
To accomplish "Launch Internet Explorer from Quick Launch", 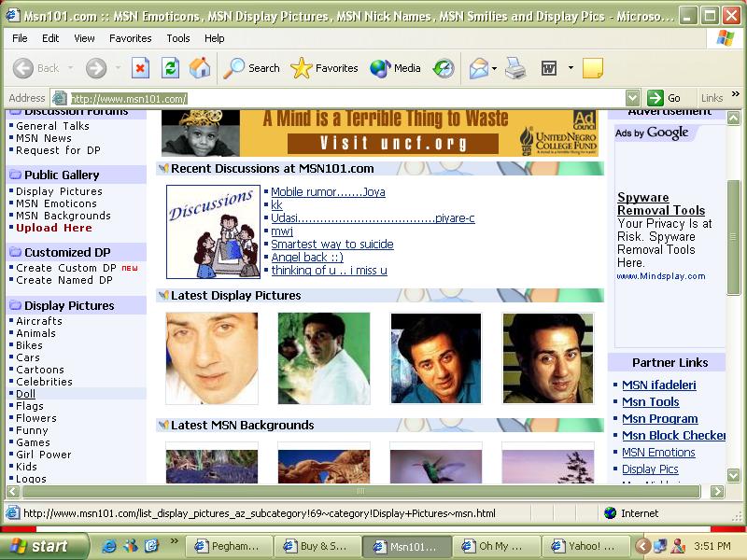I will (108, 546).
